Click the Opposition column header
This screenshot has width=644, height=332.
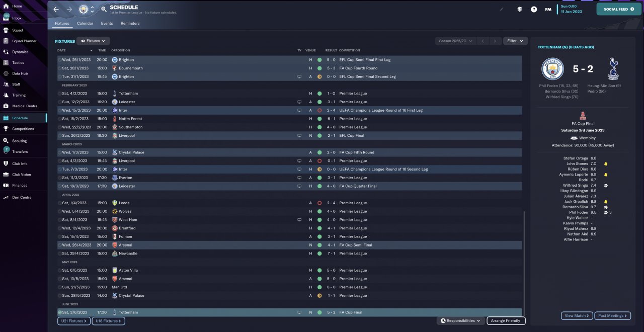(121, 50)
